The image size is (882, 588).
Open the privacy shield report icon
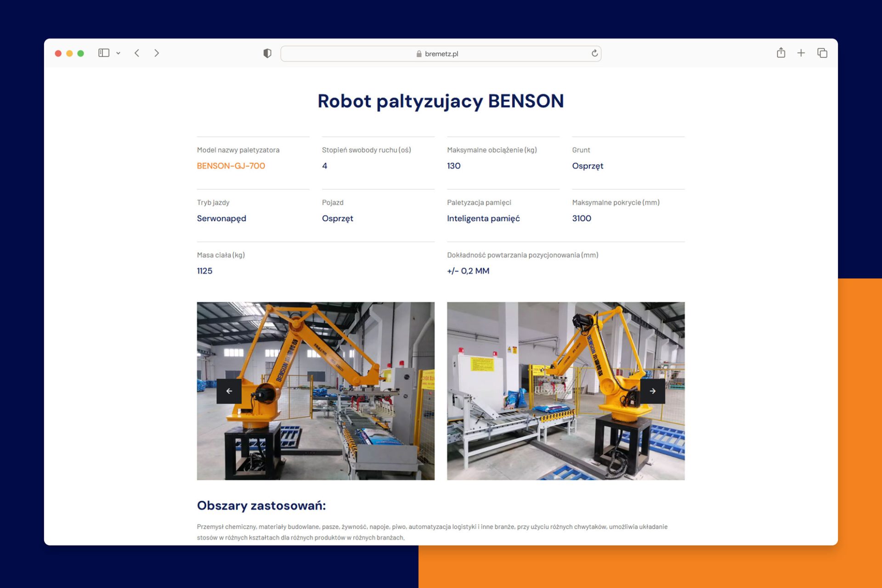click(267, 53)
